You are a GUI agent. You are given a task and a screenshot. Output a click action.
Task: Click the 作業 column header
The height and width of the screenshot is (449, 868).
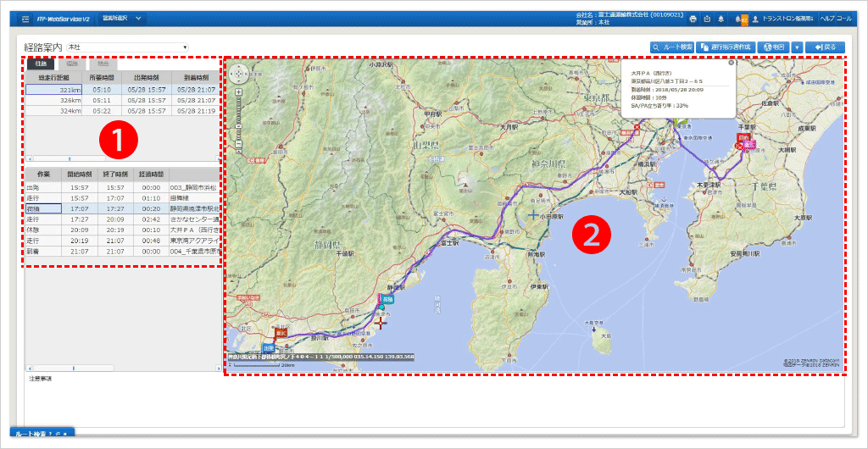43,174
